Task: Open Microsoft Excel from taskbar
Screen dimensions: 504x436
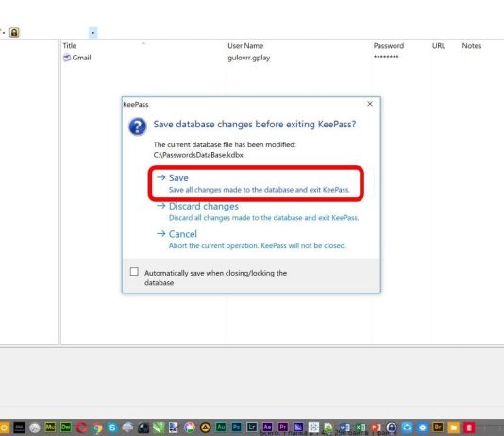Action: click(x=361, y=428)
